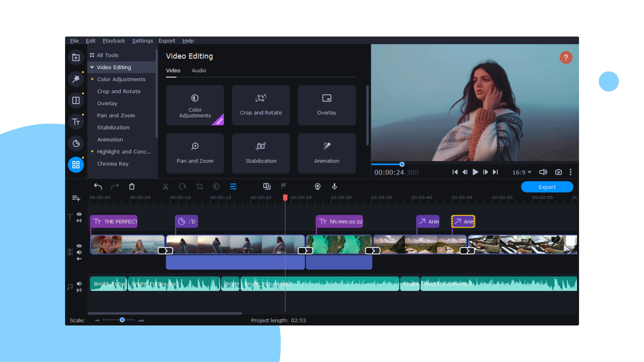Take a snapshot with the camera icon

click(x=558, y=172)
